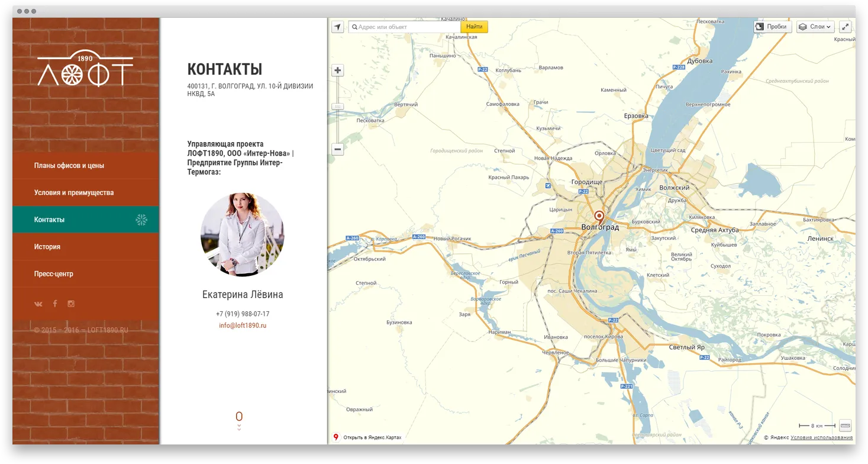Click the Ленинск label on map
868x464 pixels.
(x=820, y=239)
